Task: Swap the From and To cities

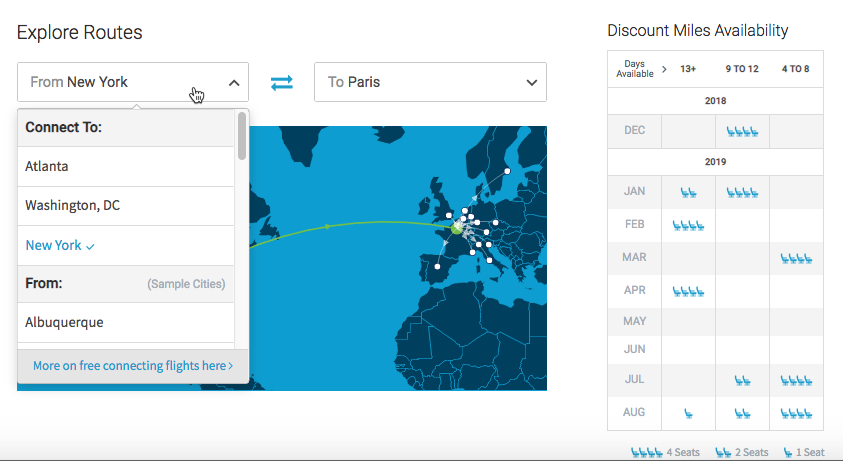Action: pos(282,82)
